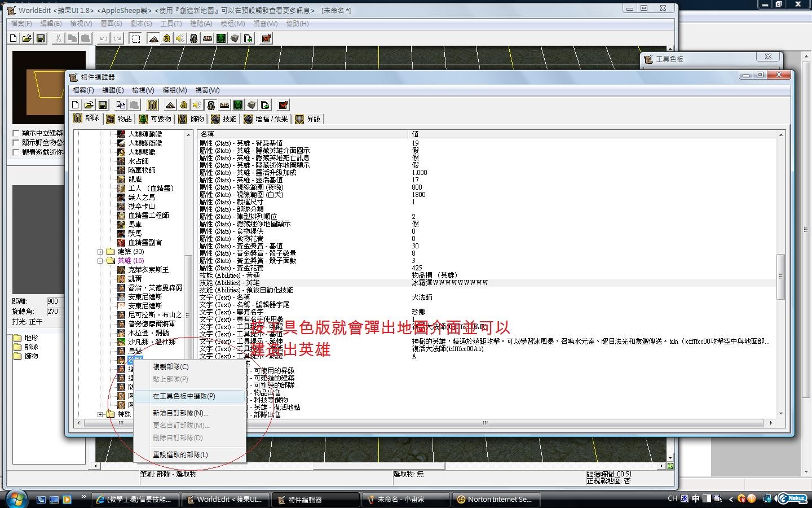The image size is (812, 508).
Task: Click Test map icon in WorldEdit toolbar
Action: coord(266,38)
